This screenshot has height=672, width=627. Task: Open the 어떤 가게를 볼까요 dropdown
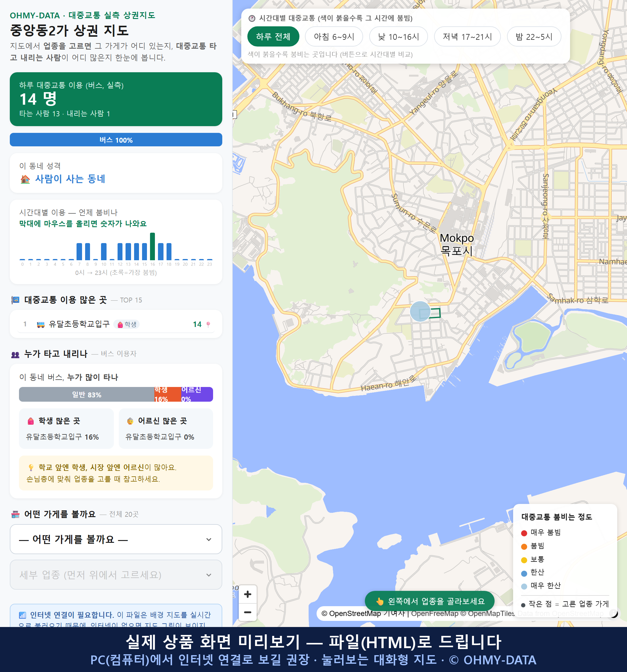(x=116, y=539)
